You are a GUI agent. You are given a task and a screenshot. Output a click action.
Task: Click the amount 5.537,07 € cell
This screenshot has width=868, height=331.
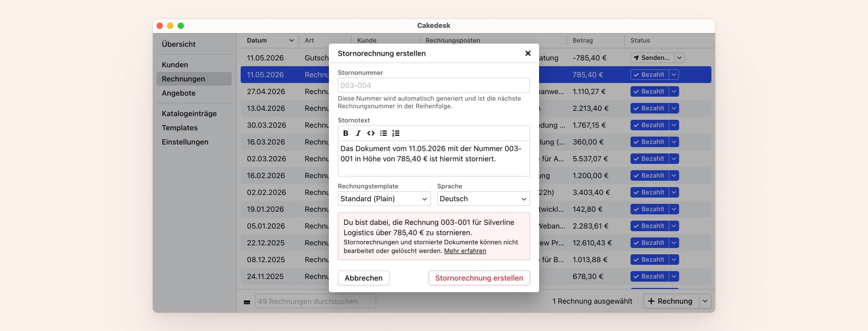(x=591, y=159)
